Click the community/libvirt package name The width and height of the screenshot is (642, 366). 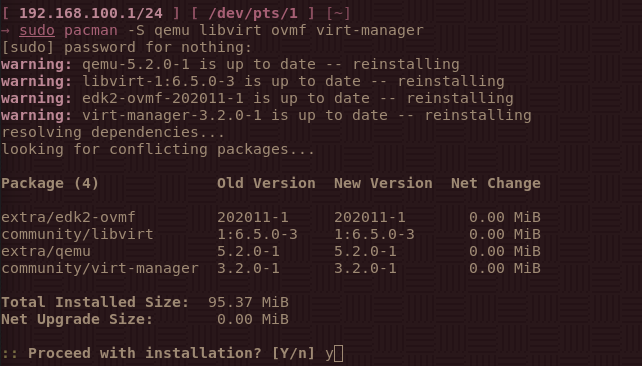[x=77, y=234]
